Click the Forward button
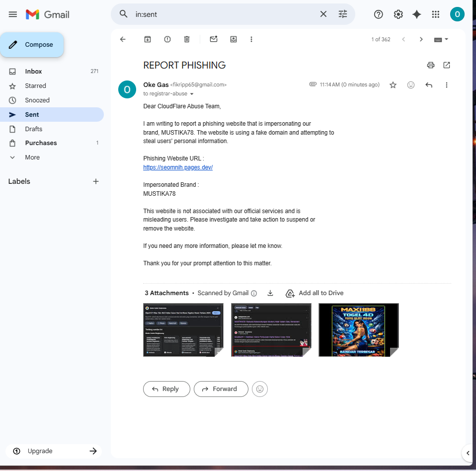The image size is (476, 471). point(221,389)
